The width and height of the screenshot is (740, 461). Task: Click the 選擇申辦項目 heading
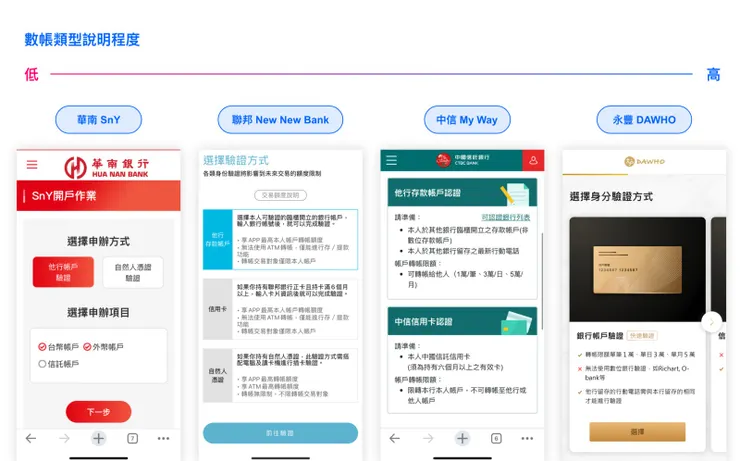click(x=98, y=312)
